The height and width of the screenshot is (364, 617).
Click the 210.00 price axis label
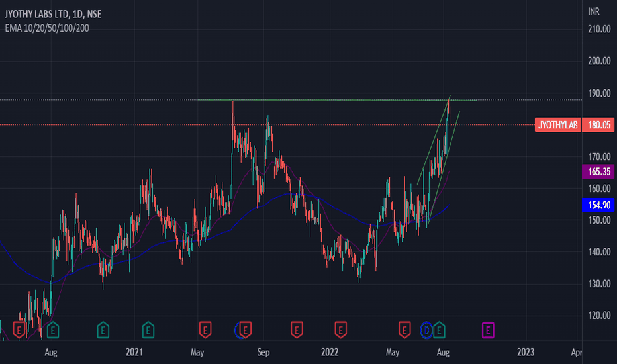click(599, 29)
